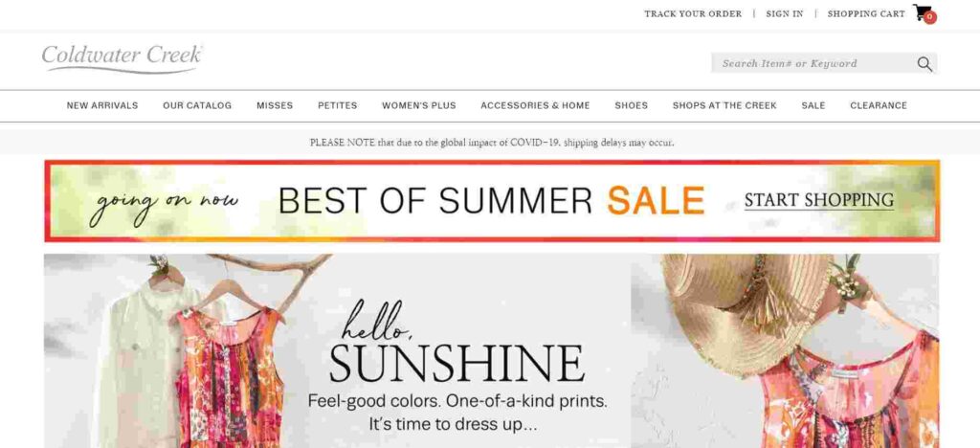Screen dimensions: 980x448
Task: Go to the Sale section
Action: click(813, 105)
